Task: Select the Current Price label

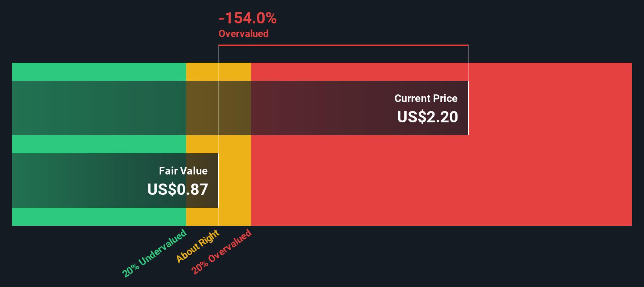Action: (426, 98)
